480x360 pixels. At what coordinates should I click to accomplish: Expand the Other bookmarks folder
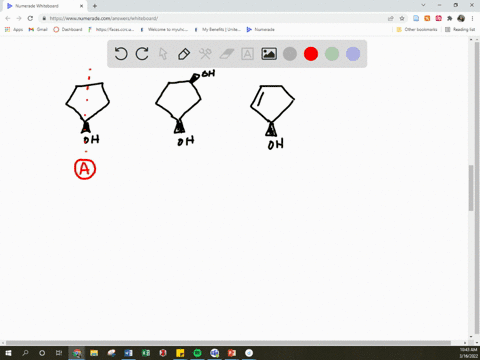(417, 29)
